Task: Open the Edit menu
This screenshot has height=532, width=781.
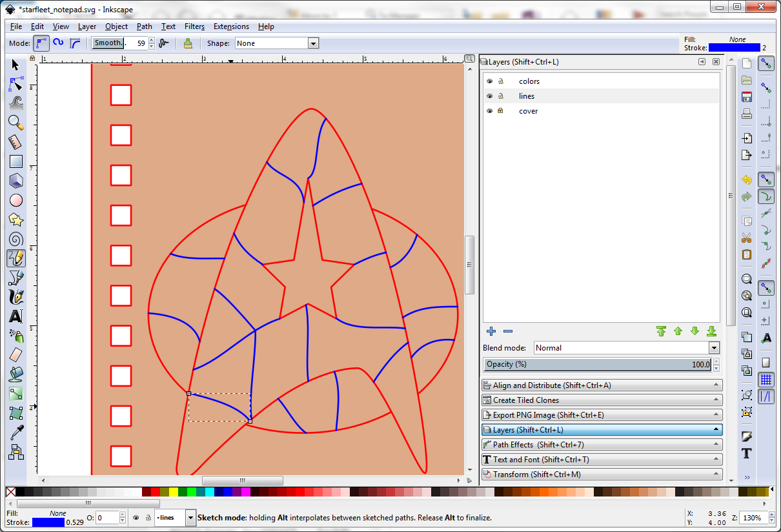Action: pos(37,26)
